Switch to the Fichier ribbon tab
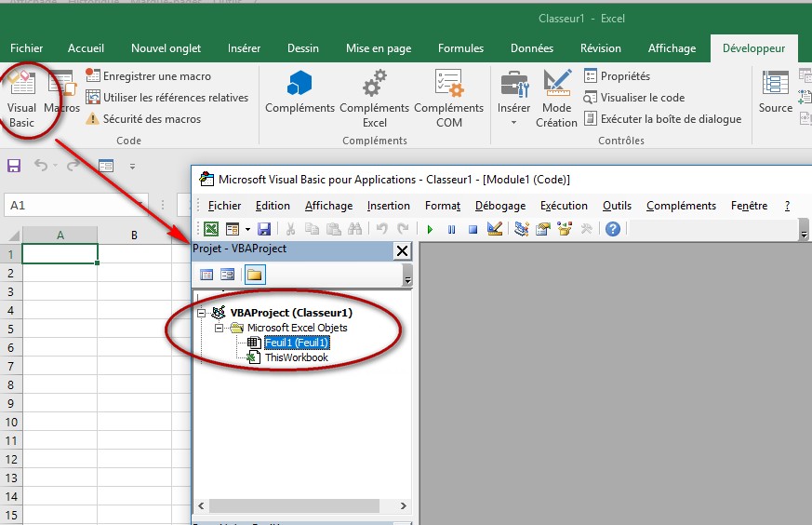Image resolution: width=812 pixels, height=525 pixels. coord(26,48)
